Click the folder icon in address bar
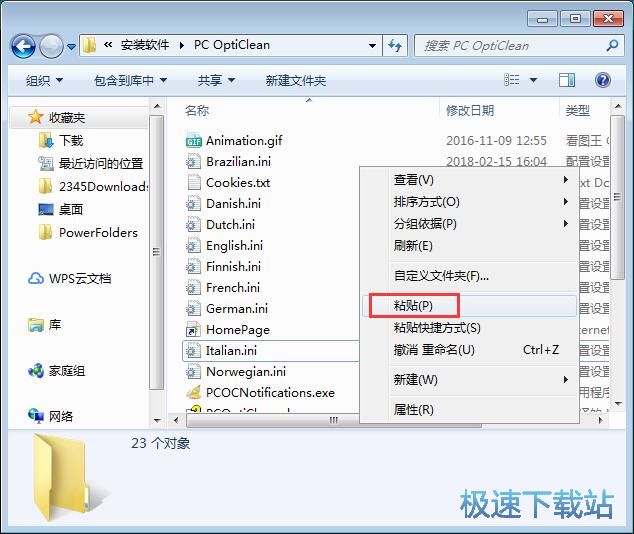This screenshot has height=534, width=634. (x=89, y=45)
